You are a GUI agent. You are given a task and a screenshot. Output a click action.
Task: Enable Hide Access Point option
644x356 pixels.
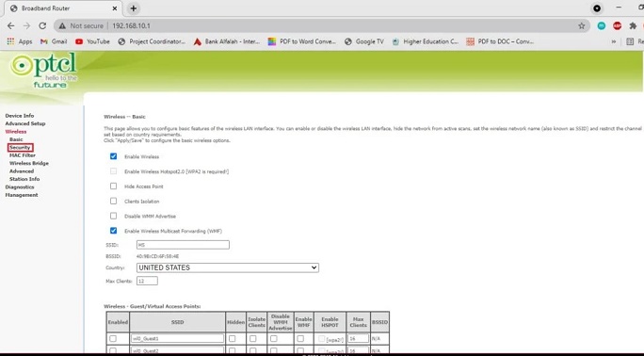[113, 186]
